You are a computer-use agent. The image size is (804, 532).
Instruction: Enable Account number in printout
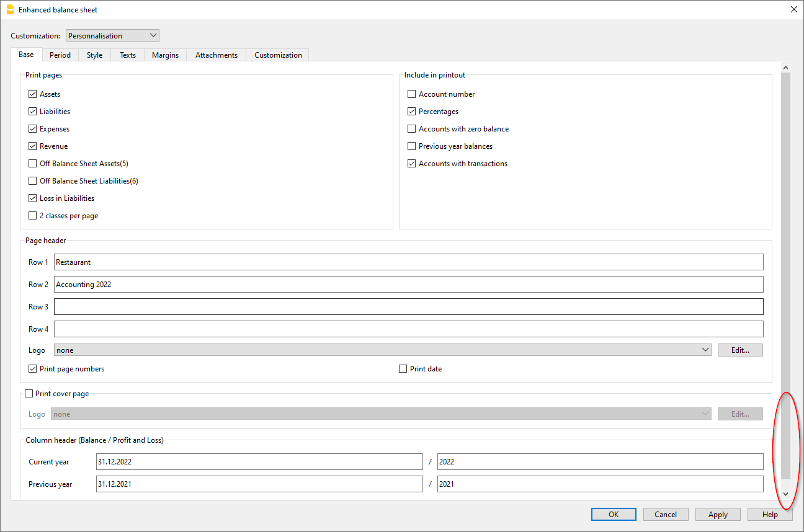point(411,94)
